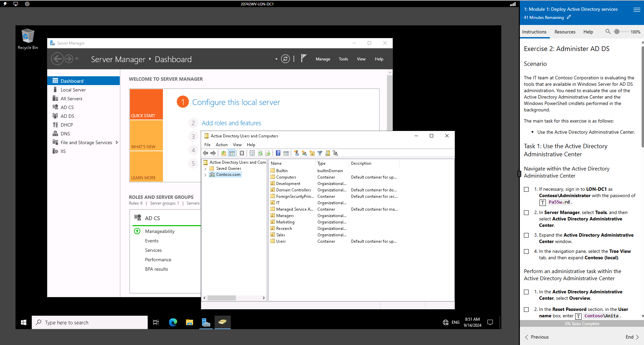
Task: Open the Server Manager notifications flag
Action: [x=304, y=58]
